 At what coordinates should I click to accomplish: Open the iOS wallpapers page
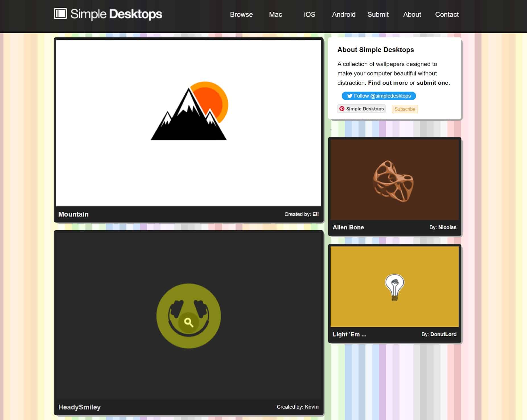(x=309, y=15)
